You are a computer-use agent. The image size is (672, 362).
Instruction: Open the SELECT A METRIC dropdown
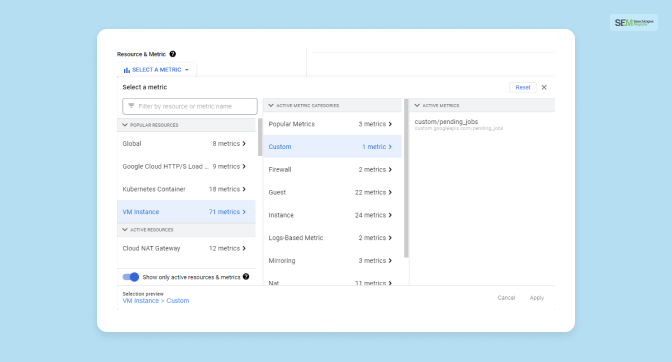tap(156, 70)
